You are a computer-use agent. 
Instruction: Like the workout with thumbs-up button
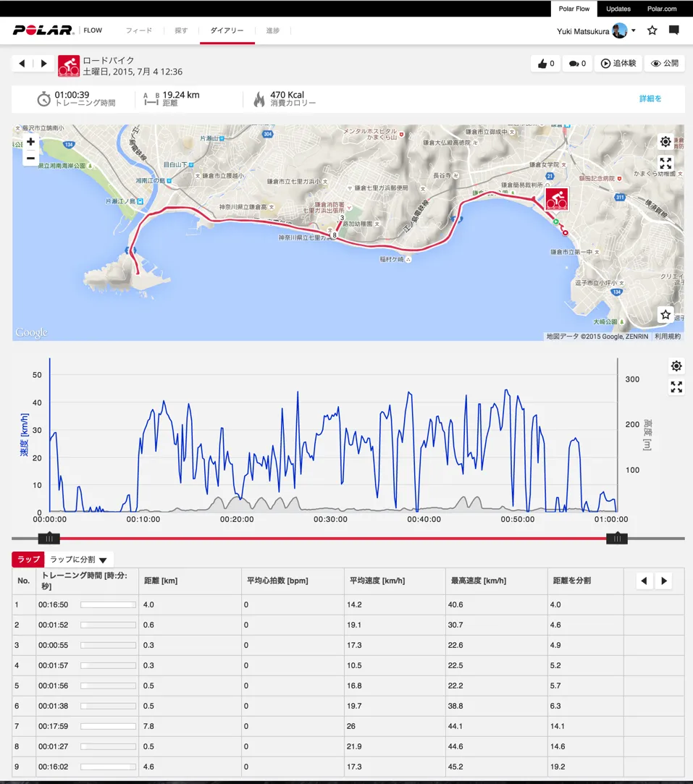(x=546, y=64)
